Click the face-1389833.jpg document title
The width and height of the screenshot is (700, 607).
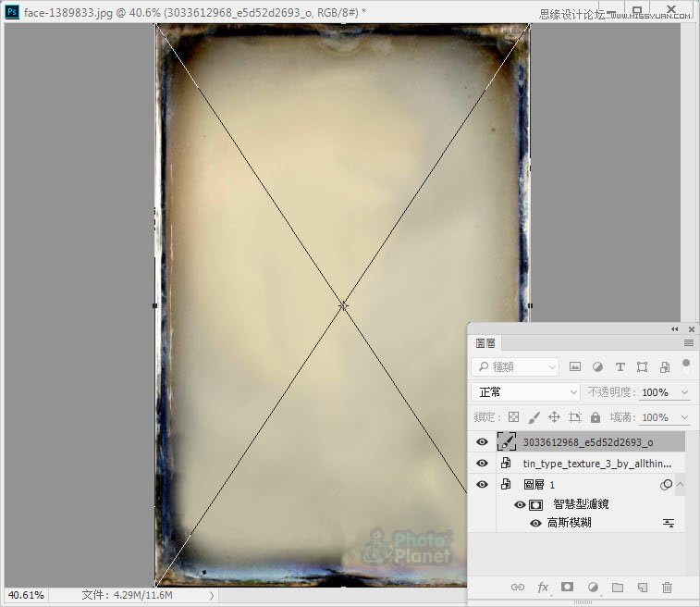(x=68, y=13)
